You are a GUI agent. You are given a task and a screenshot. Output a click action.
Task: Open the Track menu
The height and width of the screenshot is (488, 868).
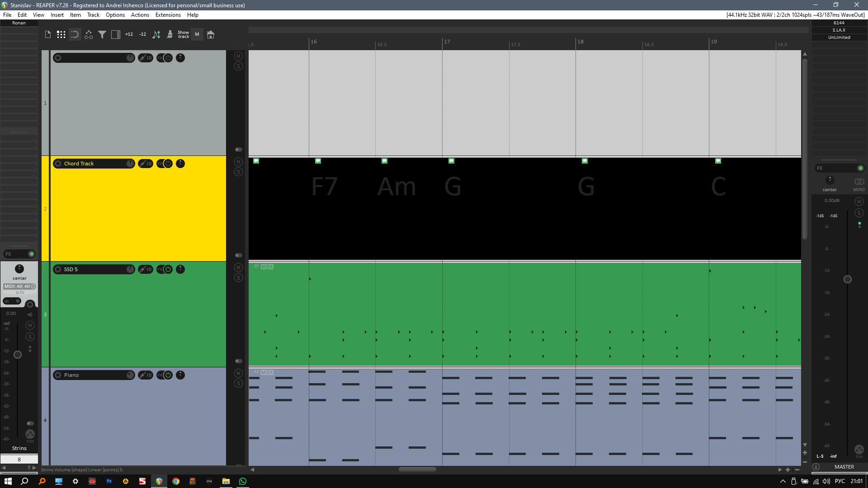click(93, 15)
